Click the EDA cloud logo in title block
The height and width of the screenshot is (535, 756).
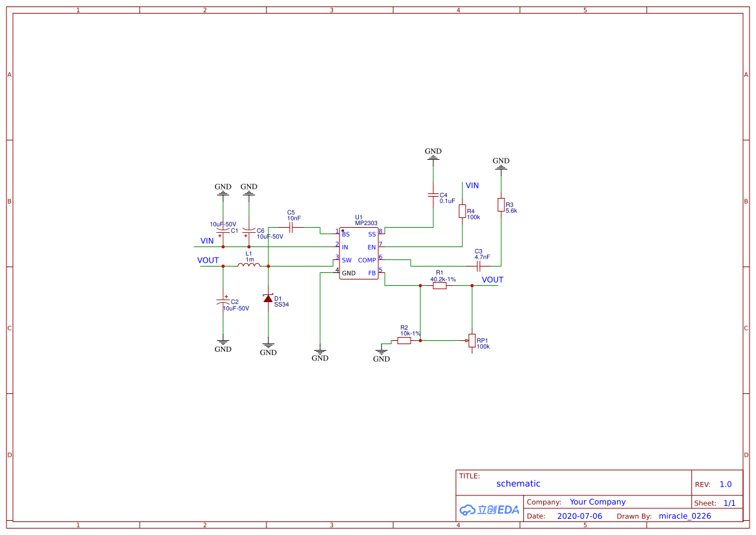tap(489, 510)
